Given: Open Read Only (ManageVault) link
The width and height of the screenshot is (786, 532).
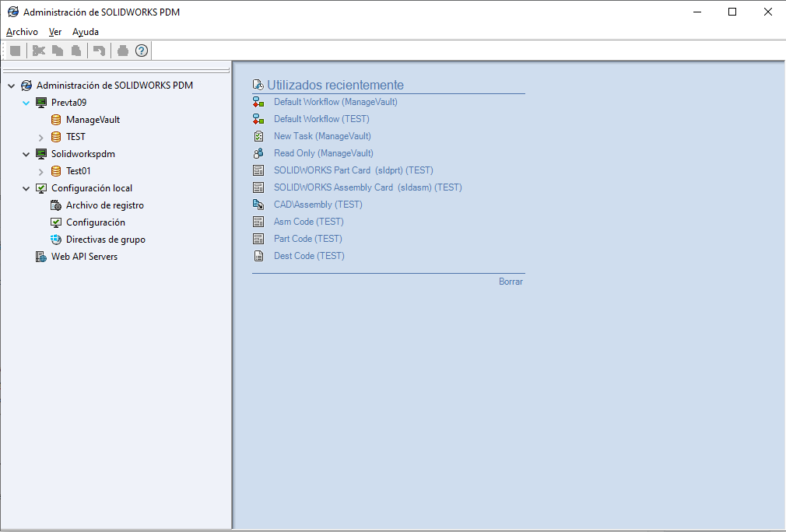Looking at the screenshot, I should [323, 153].
